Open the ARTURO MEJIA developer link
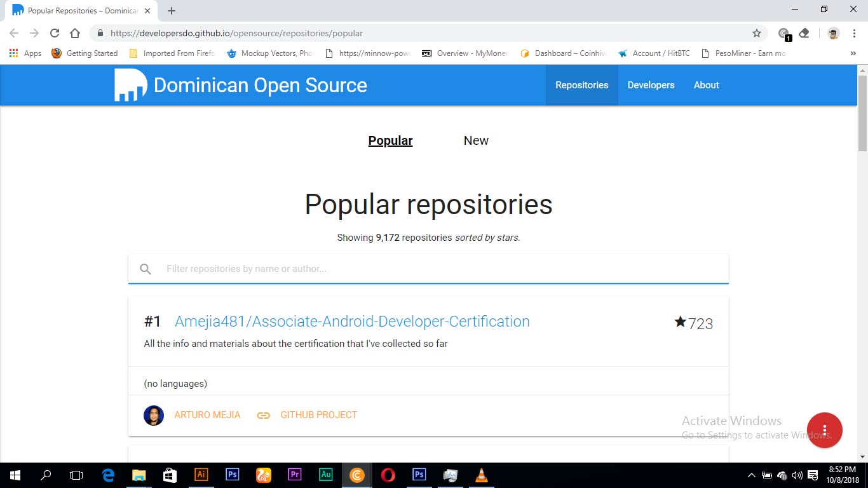 coord(207,415)
